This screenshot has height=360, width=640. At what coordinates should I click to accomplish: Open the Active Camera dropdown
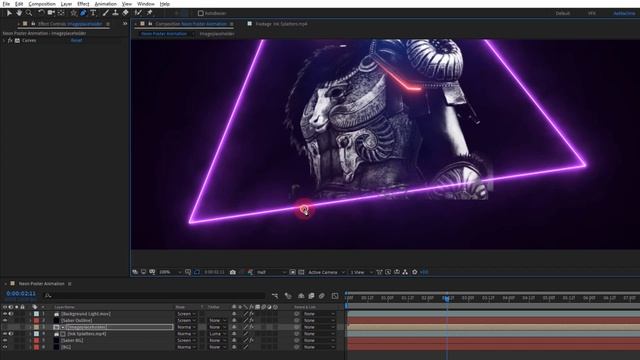point(326,272)
